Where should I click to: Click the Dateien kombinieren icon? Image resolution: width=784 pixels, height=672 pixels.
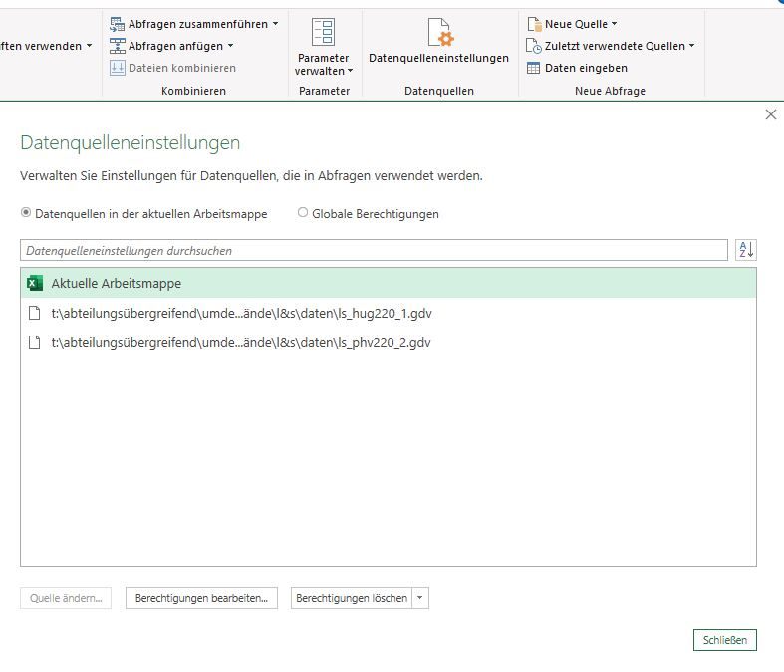click(x=117, y=68)
